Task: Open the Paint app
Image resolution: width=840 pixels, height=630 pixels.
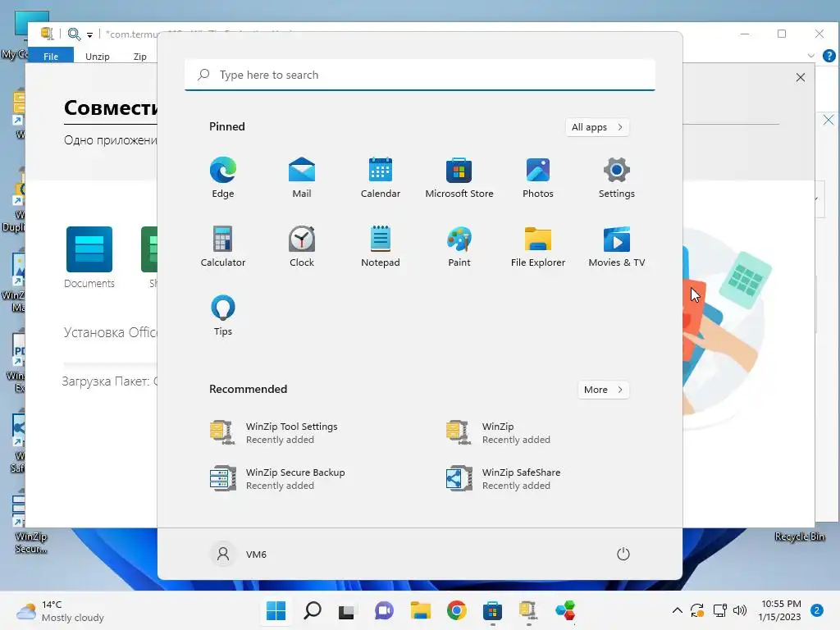Action: [459, 246]
